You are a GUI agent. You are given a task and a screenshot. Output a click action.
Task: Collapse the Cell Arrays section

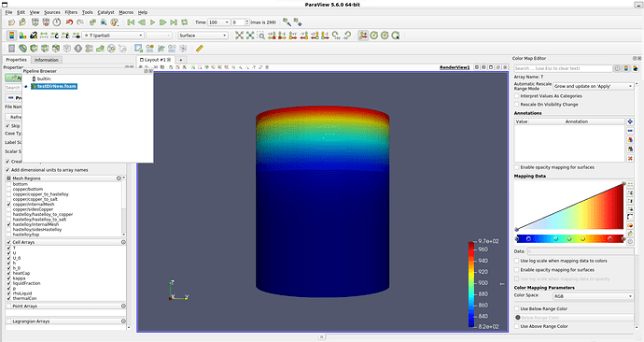(123, 243)
